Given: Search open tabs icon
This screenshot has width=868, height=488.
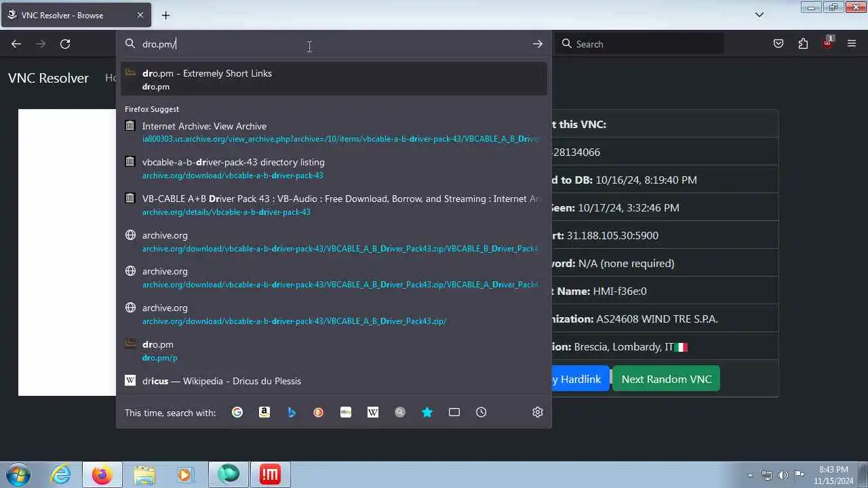Looking at the screenshot, I should point(454,412).
